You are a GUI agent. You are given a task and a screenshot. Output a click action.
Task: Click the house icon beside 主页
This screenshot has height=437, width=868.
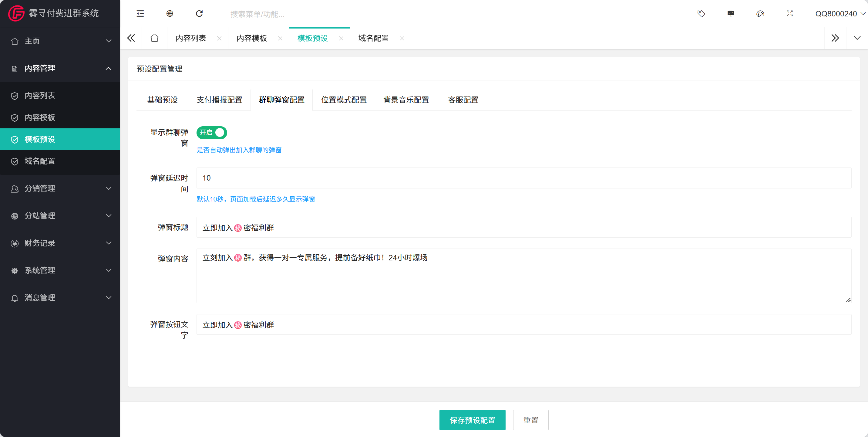point(15,41)
